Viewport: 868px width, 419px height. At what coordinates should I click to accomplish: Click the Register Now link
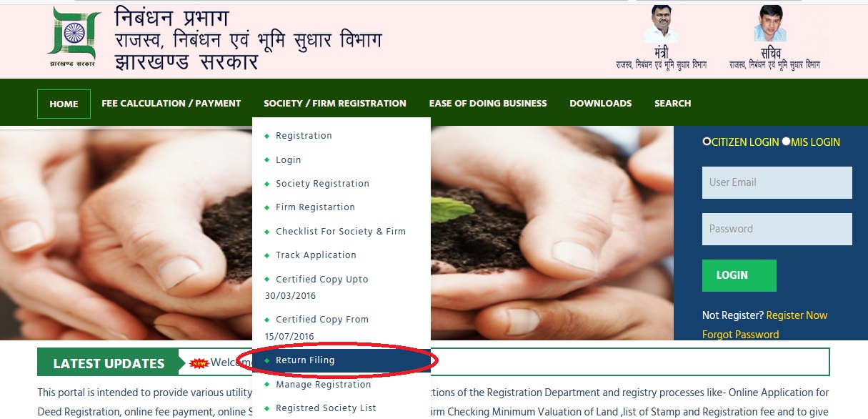pos(797,315)
